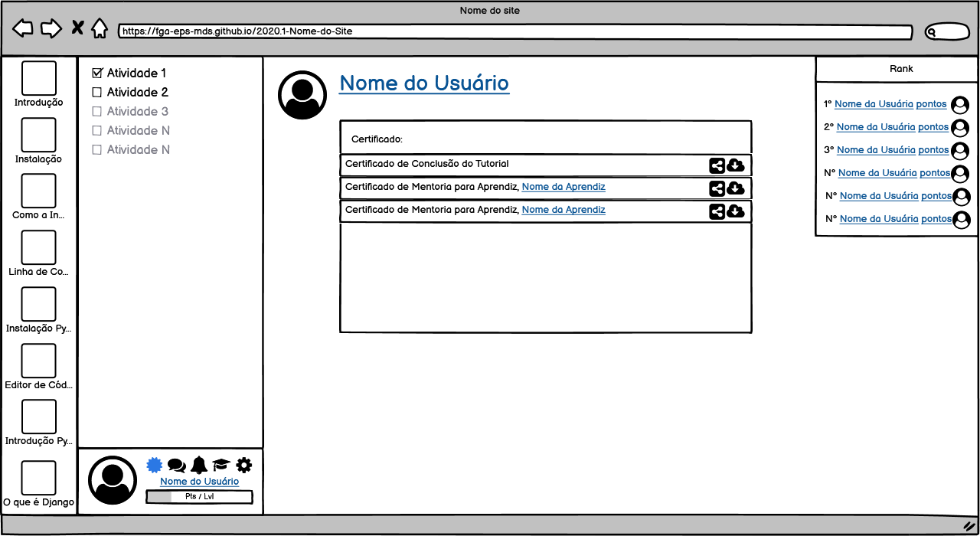
Task: Open the 'Como a In…' chapter icon
Action: point(39,191)
